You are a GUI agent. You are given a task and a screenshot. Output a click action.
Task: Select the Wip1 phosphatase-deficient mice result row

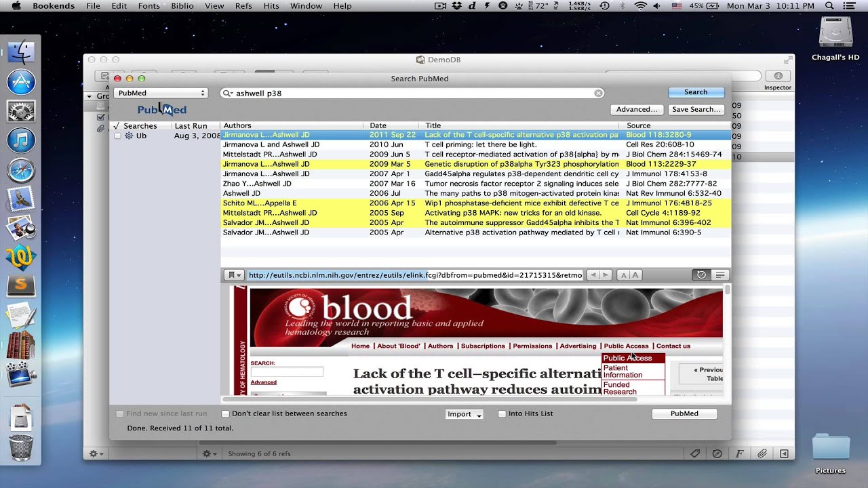click(x=475, y=203)
